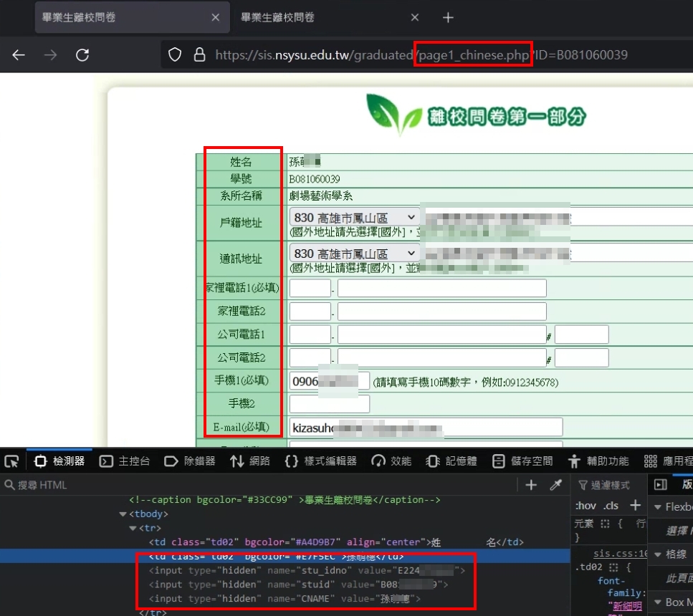Select the td align="center" node line
Image resolution: width=693 pixels, height=616 pixels.
336,543
